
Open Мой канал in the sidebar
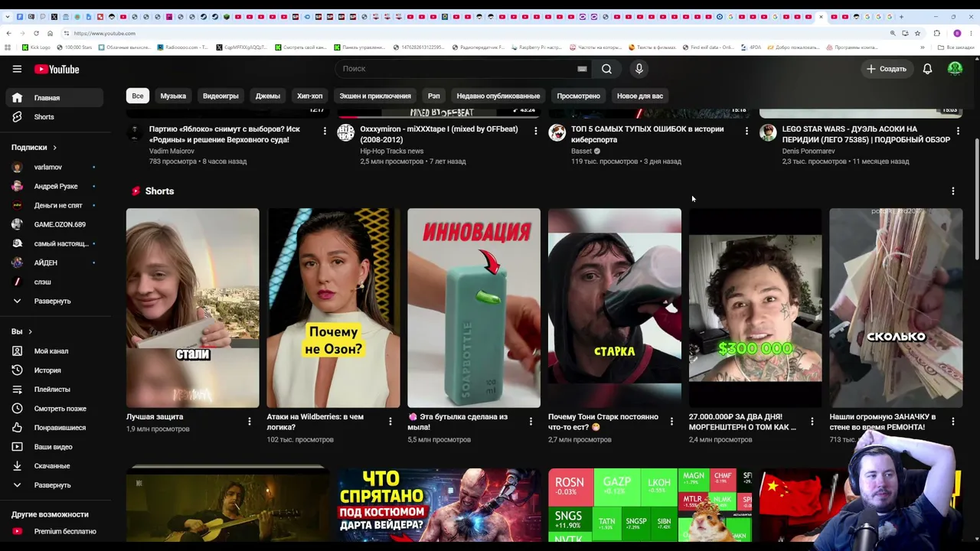pyautogui.click(x=53, y=351)
